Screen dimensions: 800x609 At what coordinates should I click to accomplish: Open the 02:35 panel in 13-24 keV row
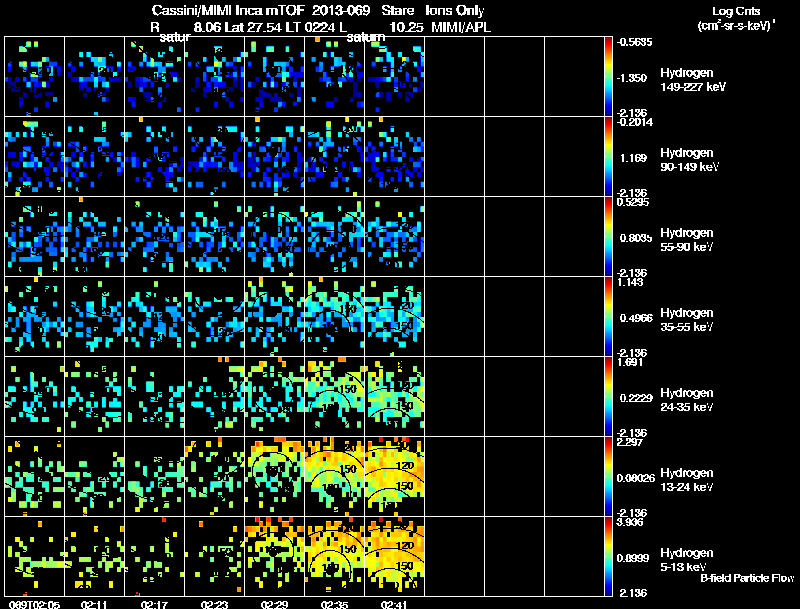pos(335,477)
